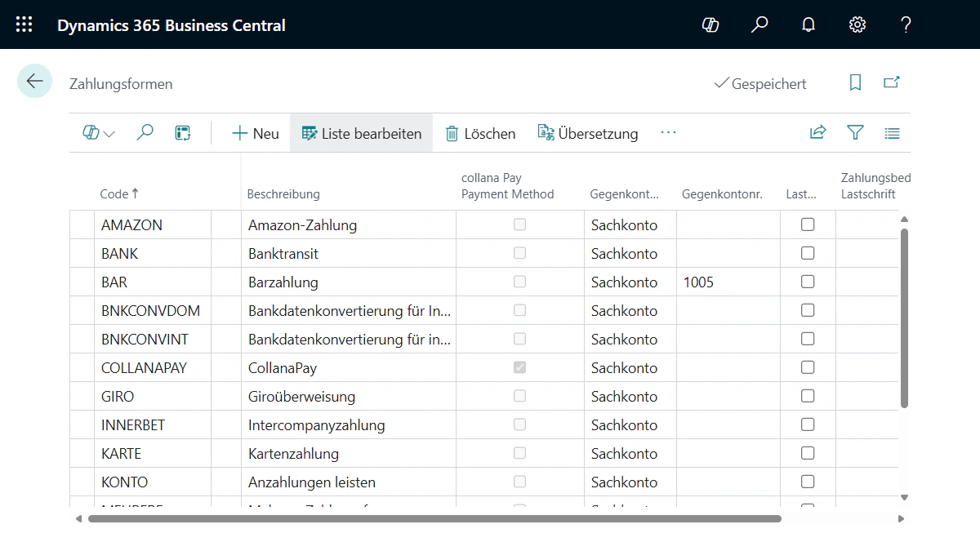Click Neu to create a payment method
The width and height of the screenshot is (980, 551).
[256, 133]
